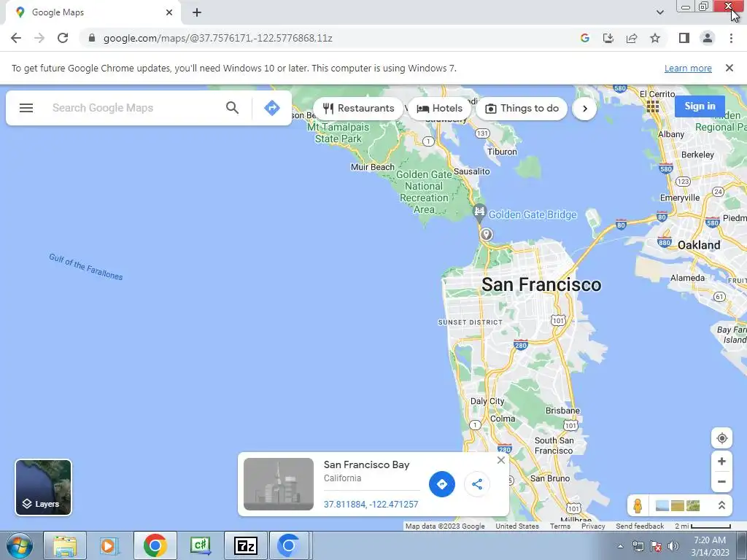Image resolution: width=747 pixels, height=560 pixels.
Task: Click the search magnifier icon
Action: (232, 108)
